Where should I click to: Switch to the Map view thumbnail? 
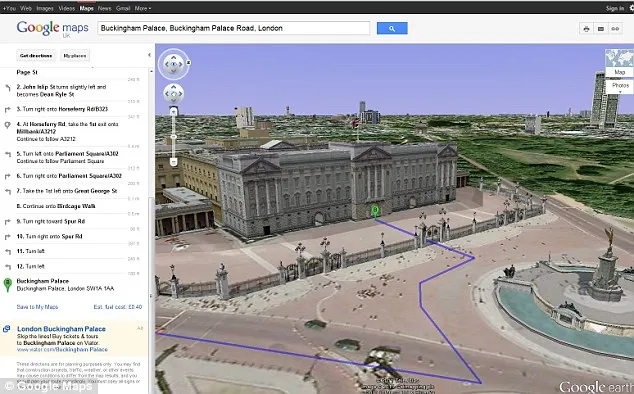click(619, 63)
